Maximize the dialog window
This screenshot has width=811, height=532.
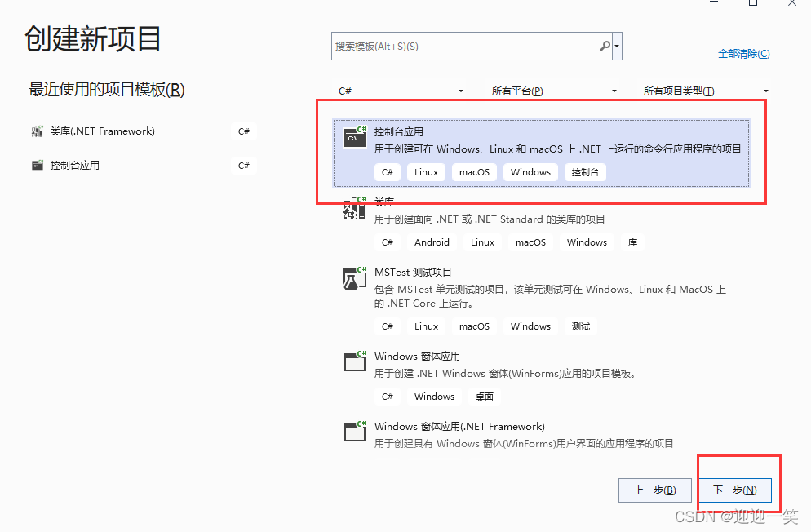click(x=753, y=3)
